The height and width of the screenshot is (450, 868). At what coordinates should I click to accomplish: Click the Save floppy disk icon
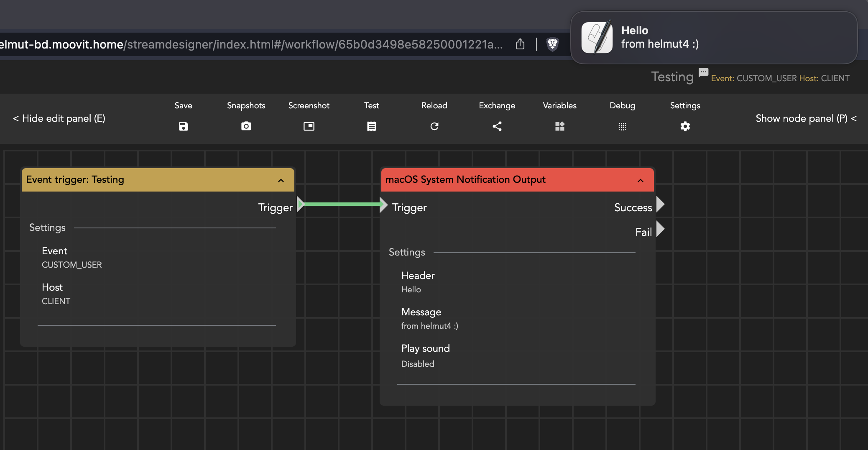(183, 126)
